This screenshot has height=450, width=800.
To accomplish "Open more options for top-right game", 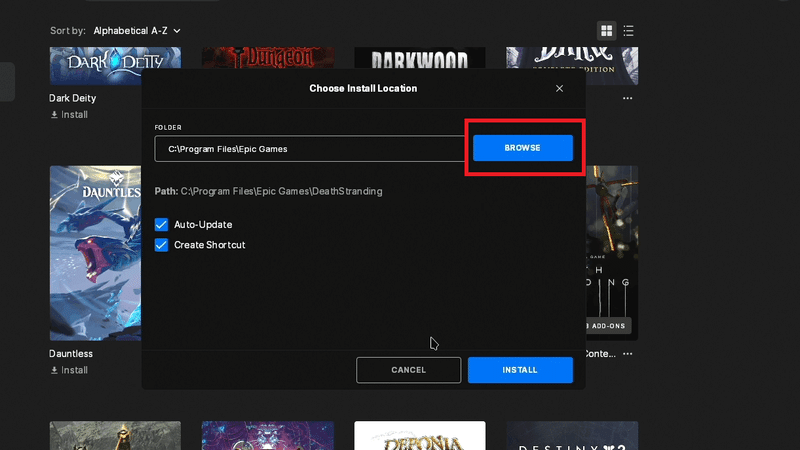I will (628, 98).
